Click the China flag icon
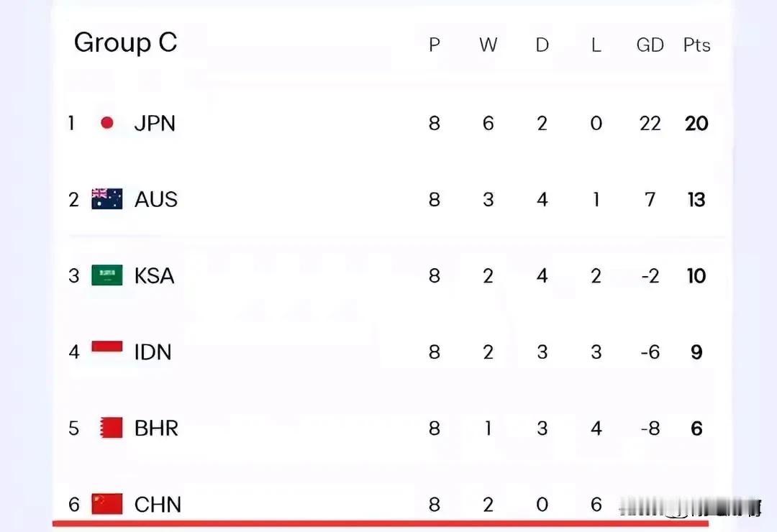Viewport: 777px width, 532px height. [x=107, y=504]
